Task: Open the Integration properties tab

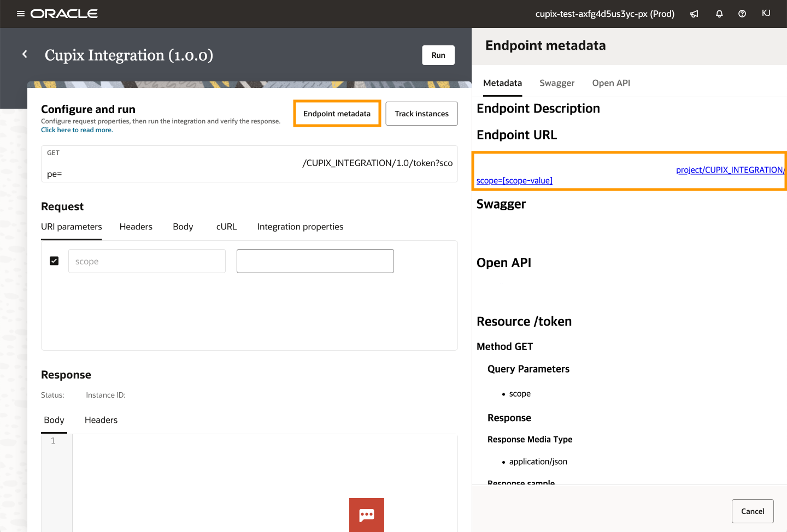Action: [300, 227]
